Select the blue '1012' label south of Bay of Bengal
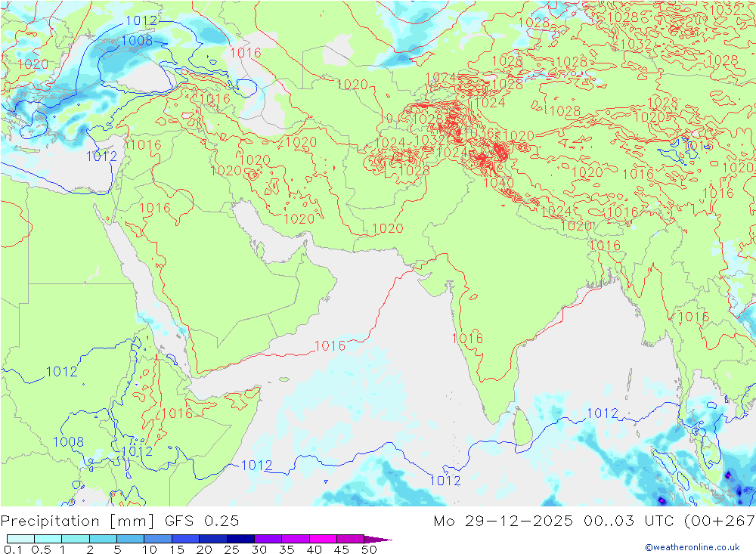 point(603,413)
